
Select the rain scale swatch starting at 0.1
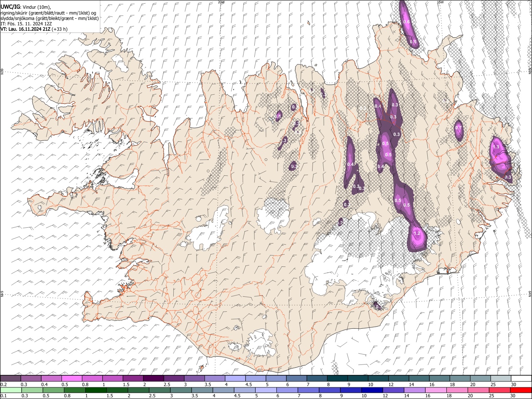(10, 390)
